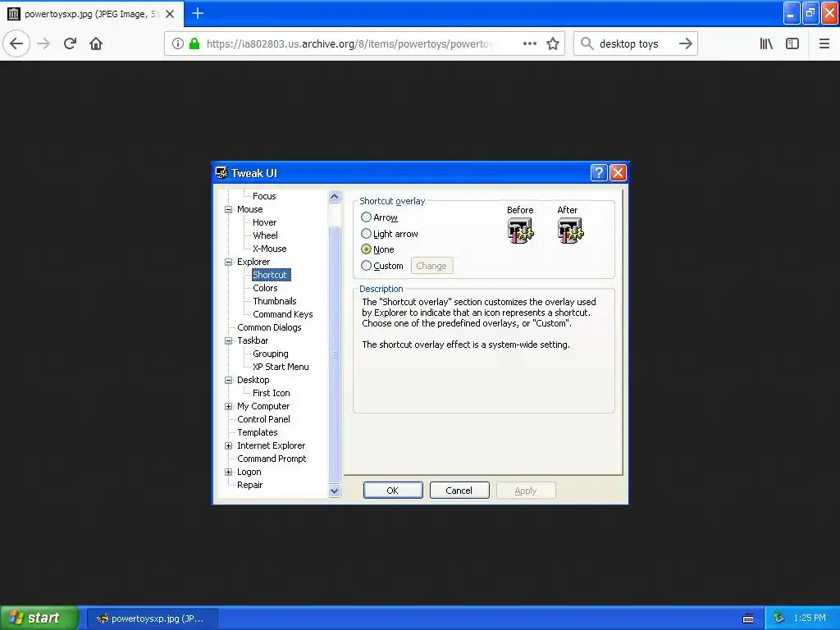This screenshot has width=840, height=630.
Task: Submit search with the arrow icon
Action: (685, 43)
